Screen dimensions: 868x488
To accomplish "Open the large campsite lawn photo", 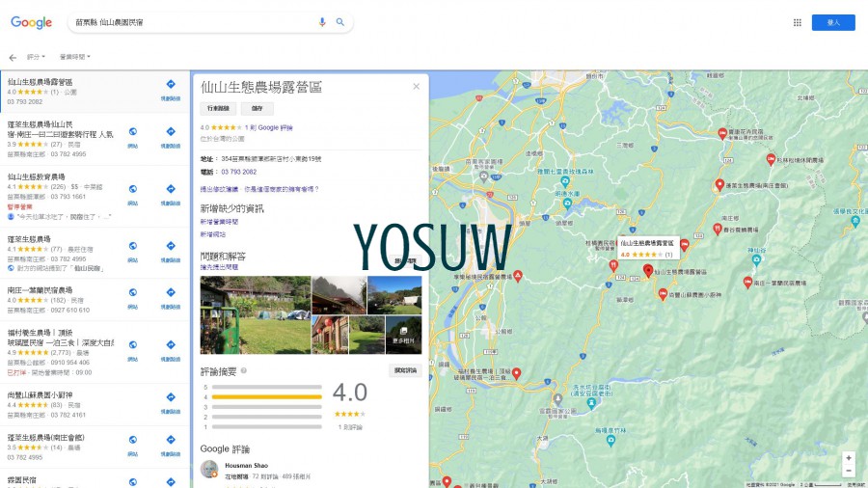I will pyautogui.click(x=256, y=314).
